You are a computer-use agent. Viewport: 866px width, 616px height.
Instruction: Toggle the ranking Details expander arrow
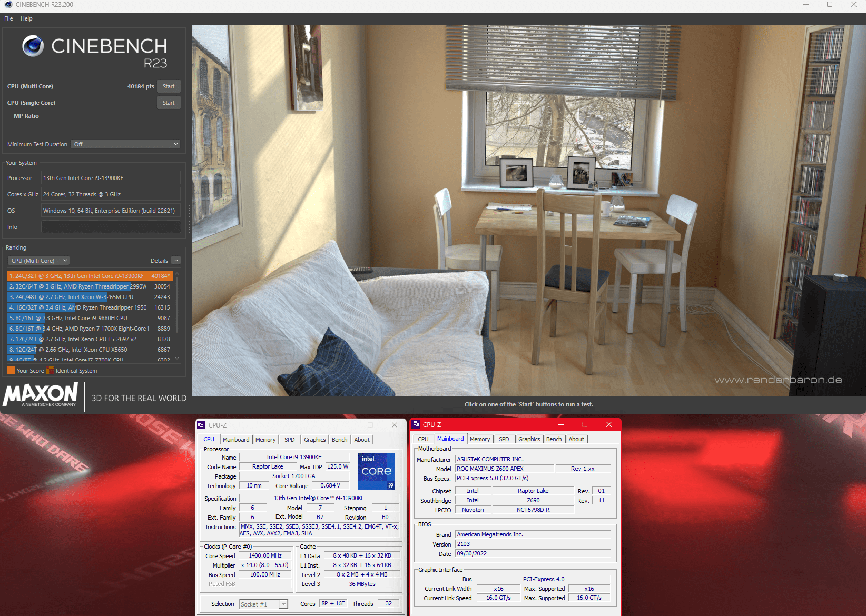click(176, 261)
